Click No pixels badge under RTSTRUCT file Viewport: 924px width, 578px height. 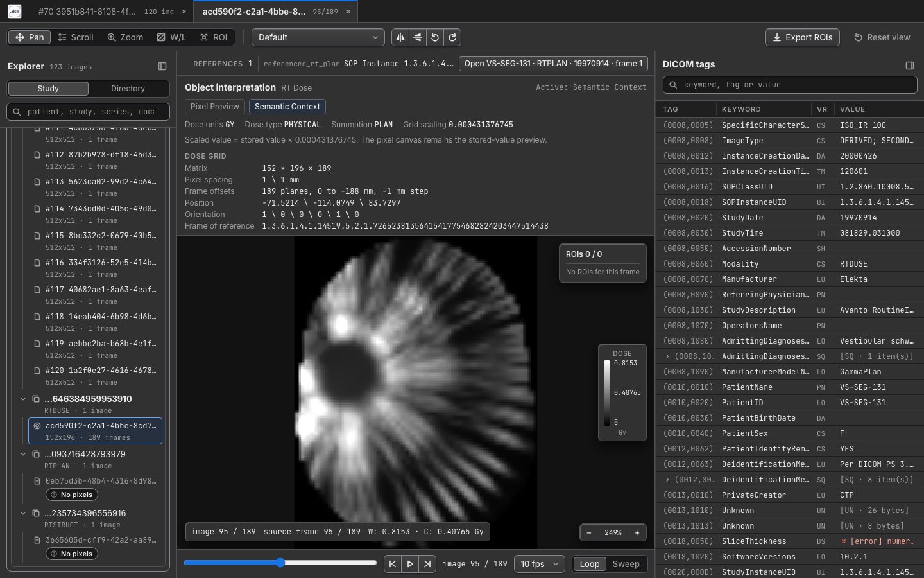click(x=72, y=554)
